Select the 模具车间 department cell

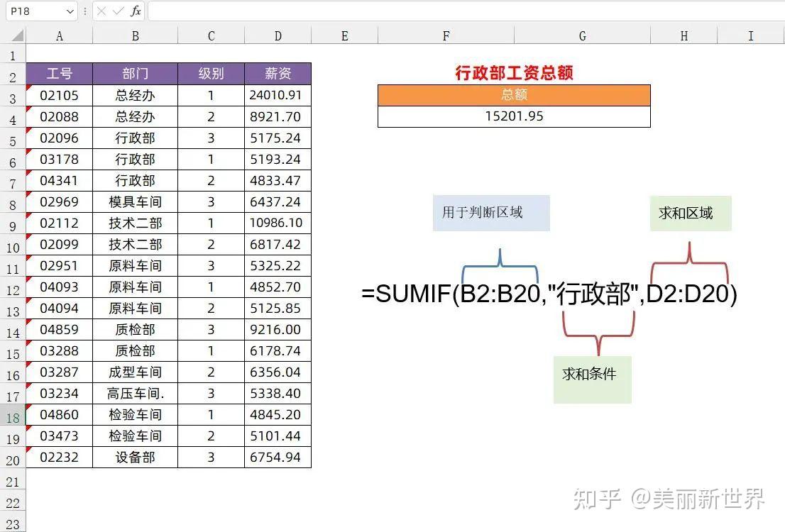(x=135, y=201)
